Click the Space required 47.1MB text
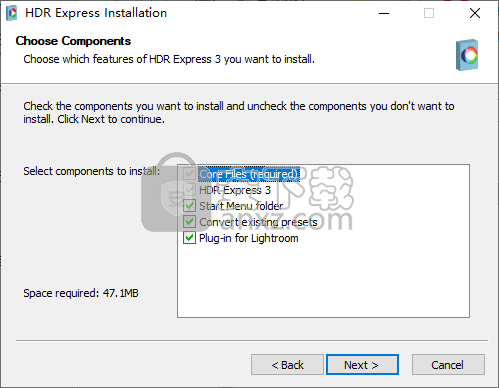 [x=81, y=293]
